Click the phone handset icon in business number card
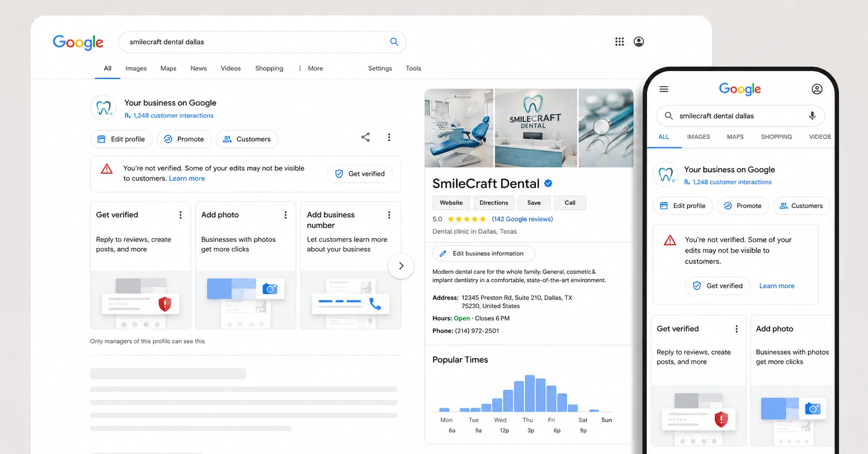 pos(375,304)
